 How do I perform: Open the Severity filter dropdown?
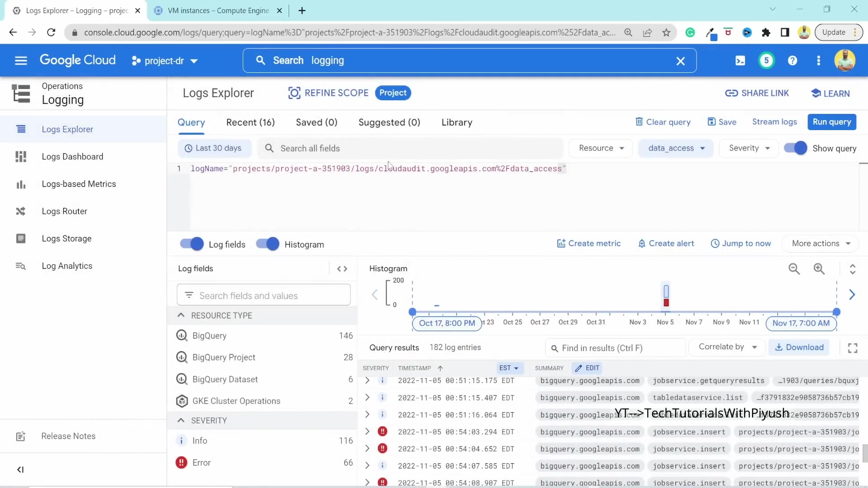click(x=749, y=148)
